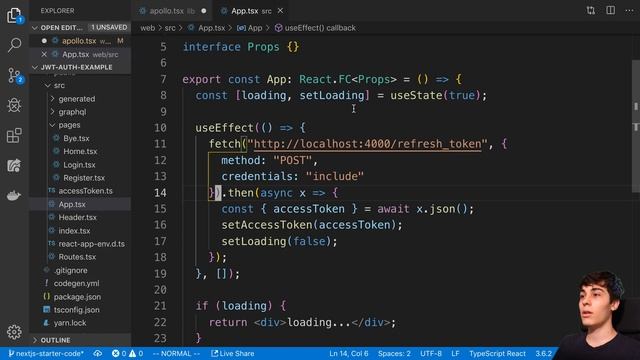Click the explorer title label EXPLORER
Viewport: 640px width, 360px height.
(58, 11)
